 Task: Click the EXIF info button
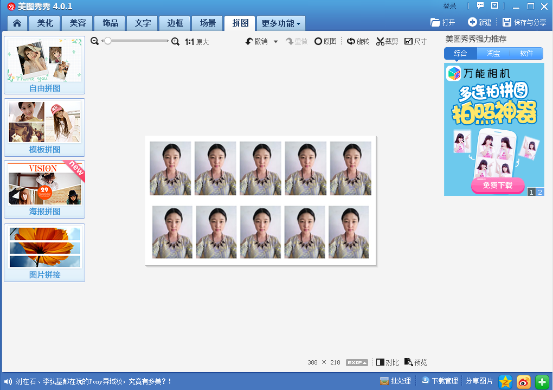(x=357, y=362)
